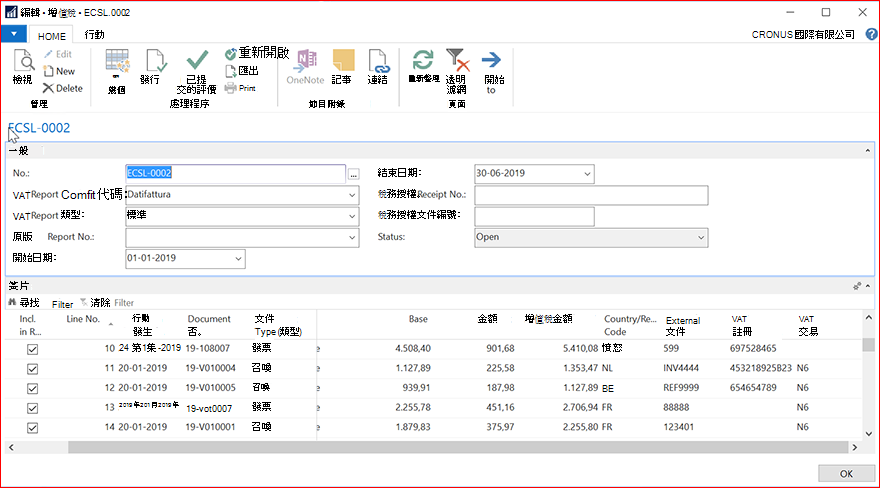The image size is (880, 488).
Task: Click the Country/Region Code column header
Action: click(630, 325)
